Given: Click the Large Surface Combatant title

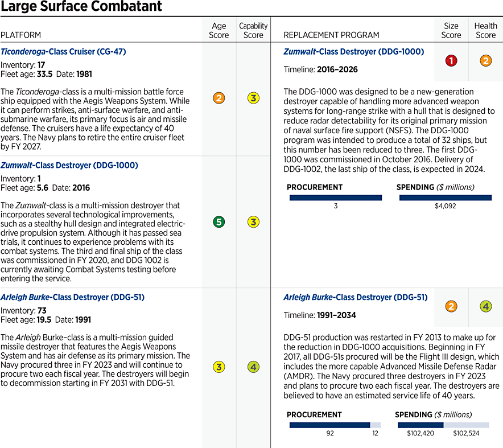Looking at the screenshot, I should click(81, 7).
